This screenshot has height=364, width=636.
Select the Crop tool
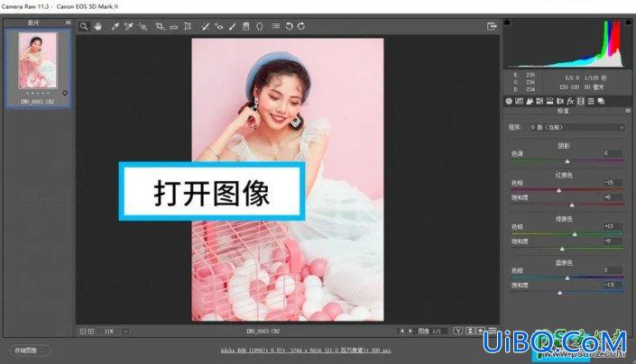[x=160, y=26]
